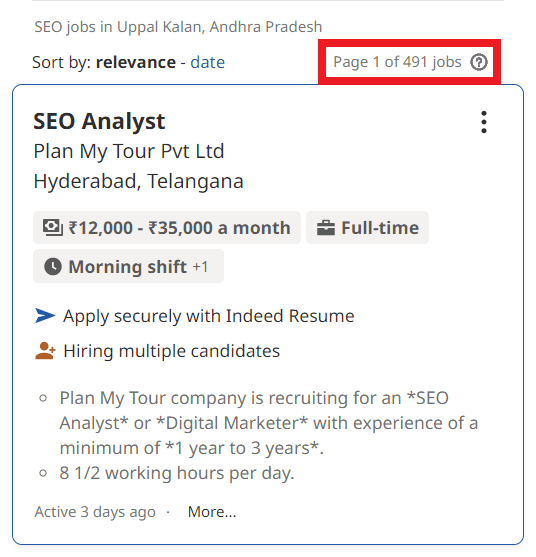The width and height of the screenshot is (536, 557).
Task: Expand the Morning shift +1 tag
Action: tap(128, 266)
